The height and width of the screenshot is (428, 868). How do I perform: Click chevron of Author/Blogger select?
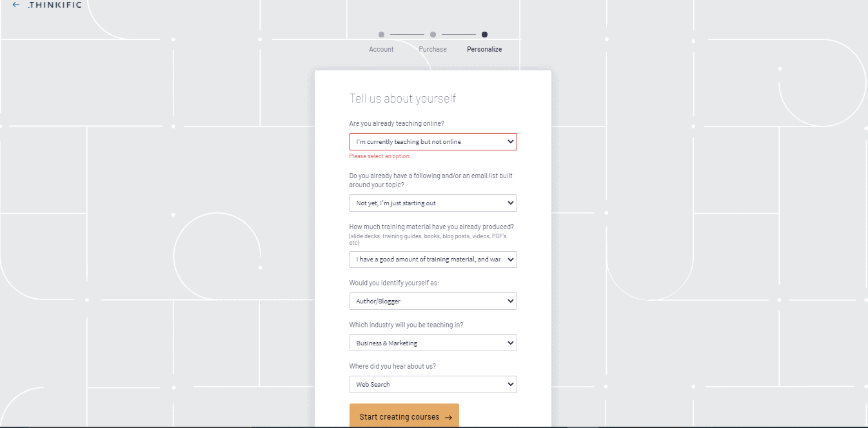point(511,301)
